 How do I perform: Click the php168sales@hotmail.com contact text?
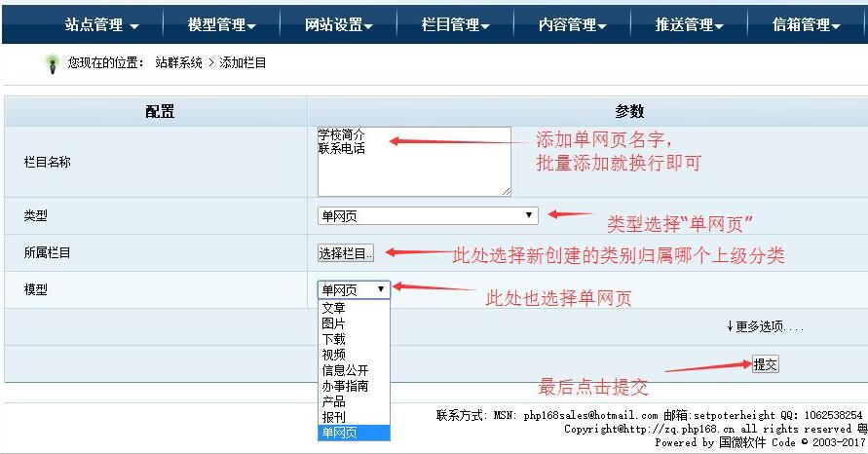[590, 415]
